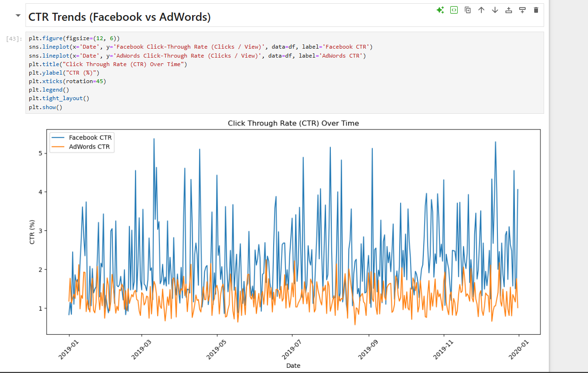Insert a new cell below via toolbar icon
Image resolution: width=588 pixels, height=373 pixels.
pyautogui.click(x=522, y=10)
